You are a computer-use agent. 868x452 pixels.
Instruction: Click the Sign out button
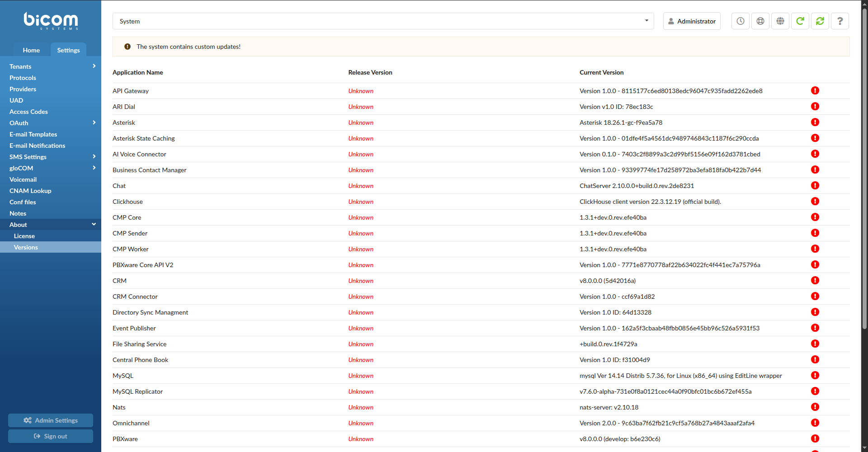[x=51, y=436]
